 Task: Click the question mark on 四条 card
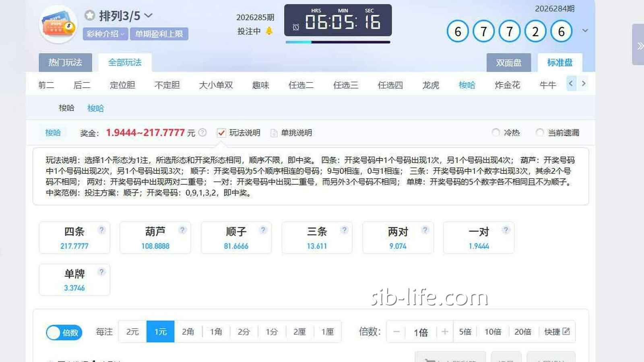(x=101, y=230)
